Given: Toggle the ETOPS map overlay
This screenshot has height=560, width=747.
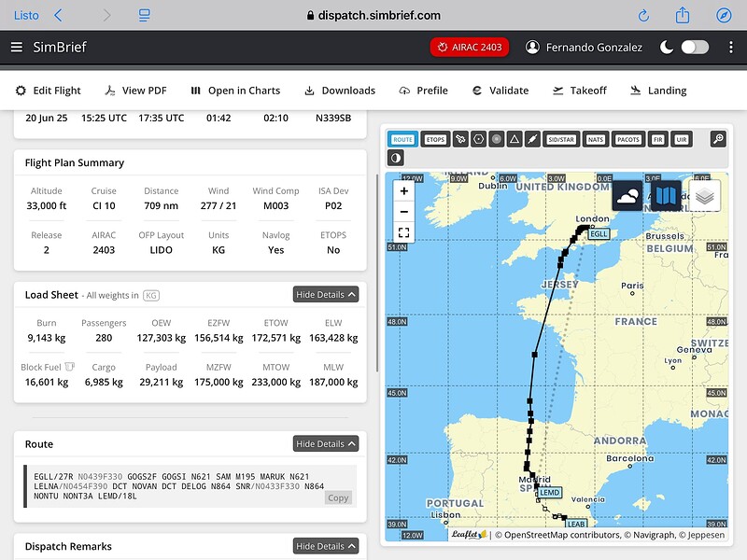Looking at the screenshot, I should (435, 139).
